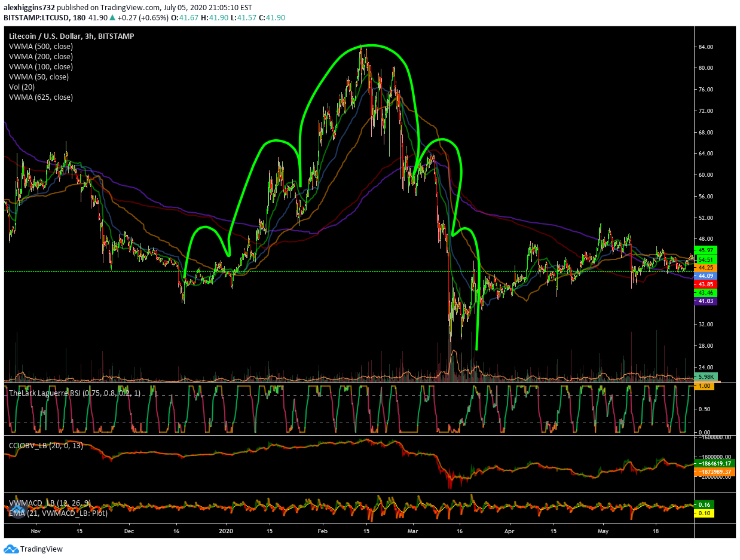Select the CCIOBV_LB (20, 0, 13) label
Image resolution: width=740 pixels, height=560 pixels.
click(46, 445)
